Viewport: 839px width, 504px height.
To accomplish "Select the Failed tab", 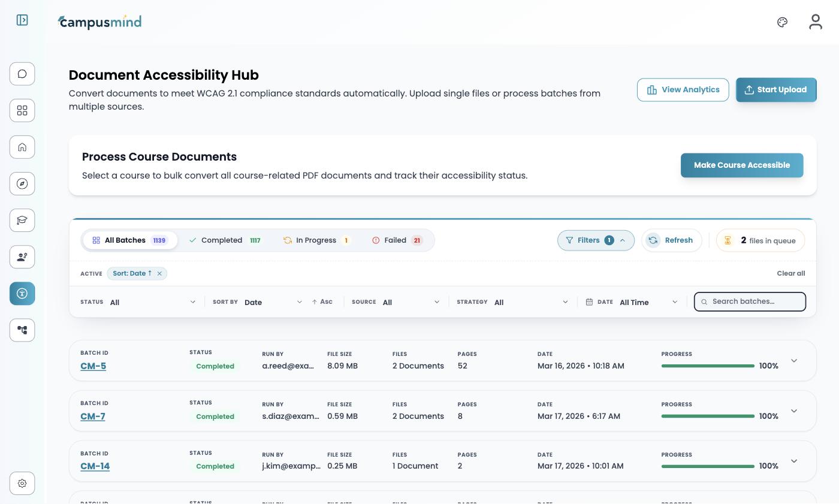I will coord(397,240).
